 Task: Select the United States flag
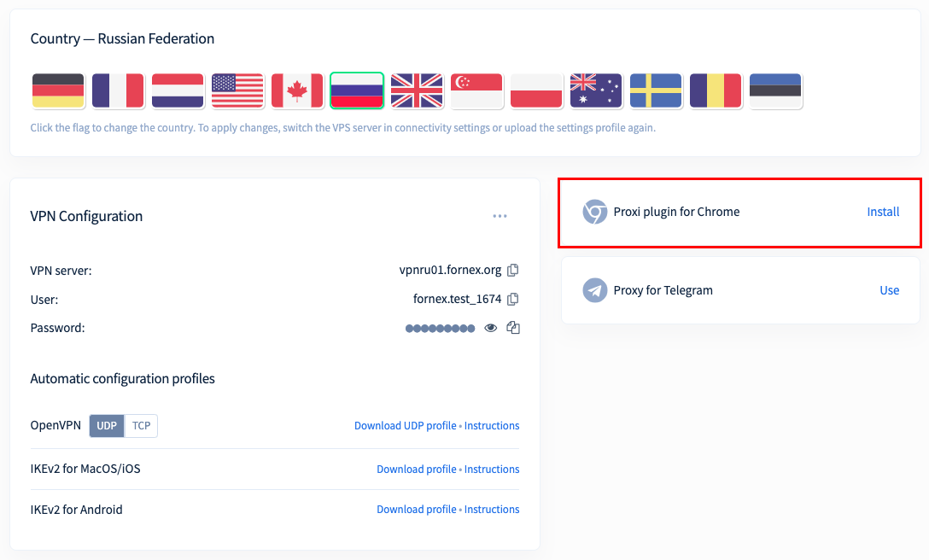[237, 90]
